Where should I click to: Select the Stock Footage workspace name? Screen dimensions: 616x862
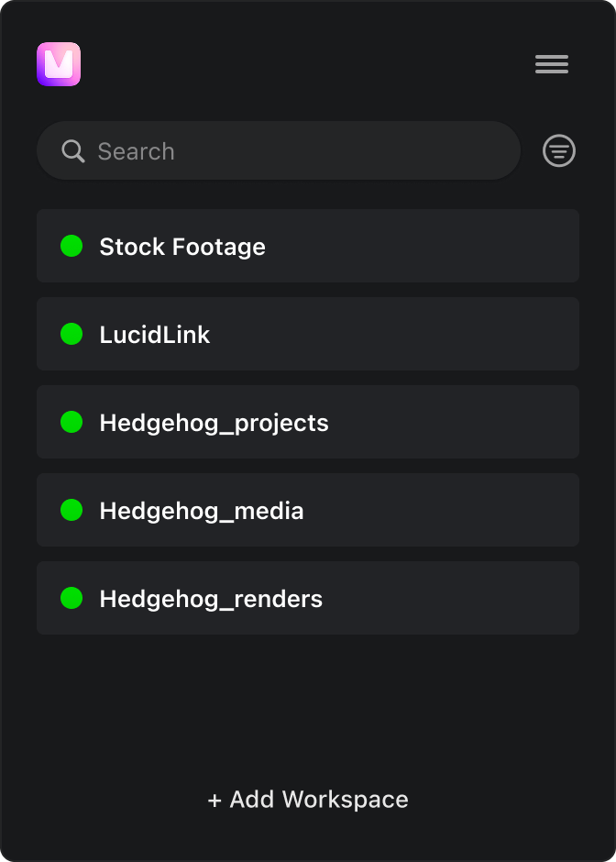pos(182,247)
